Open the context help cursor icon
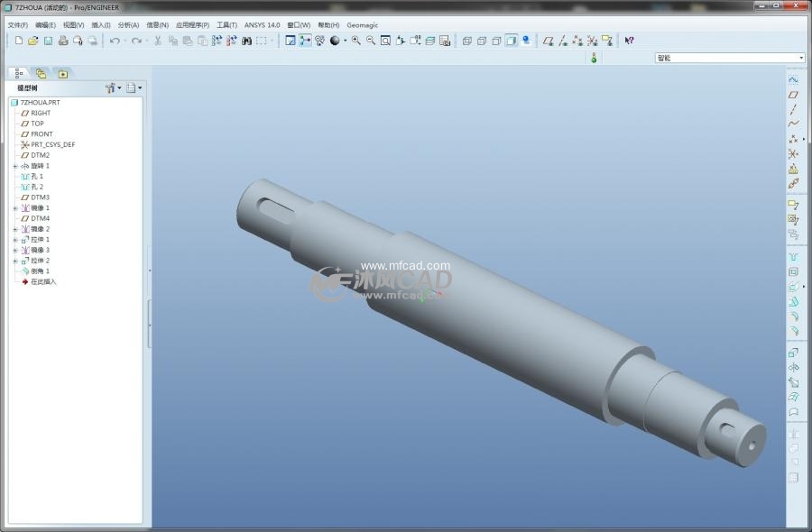The image size is (812, 532). (x=629, y=41)
